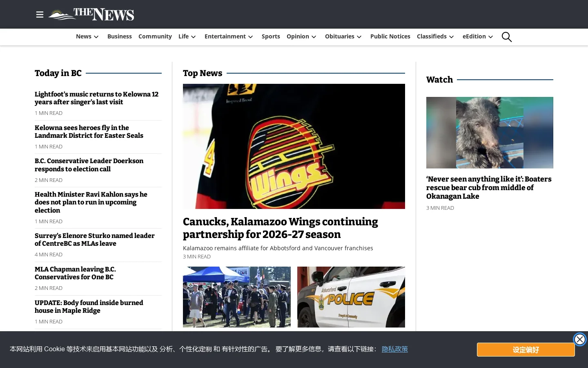
Task: Expand the Opinion dropdown chevron
Action: click(314, 37)
